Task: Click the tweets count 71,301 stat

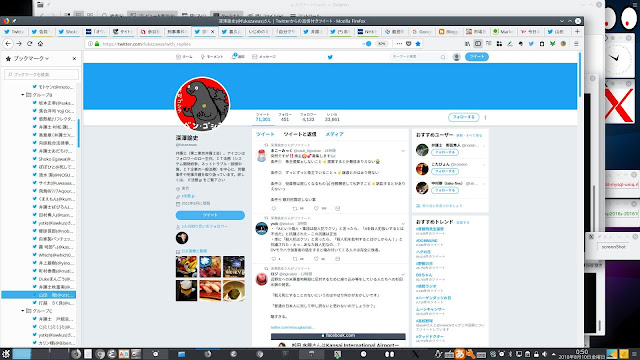Action: tap(263, 117)
